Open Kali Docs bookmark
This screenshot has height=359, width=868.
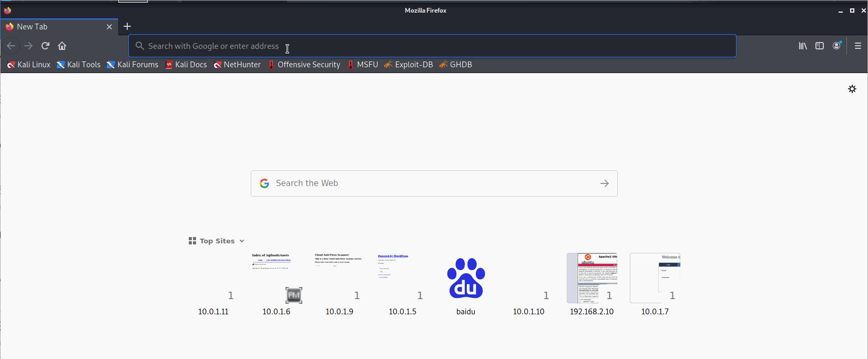(x=186, y=65)
